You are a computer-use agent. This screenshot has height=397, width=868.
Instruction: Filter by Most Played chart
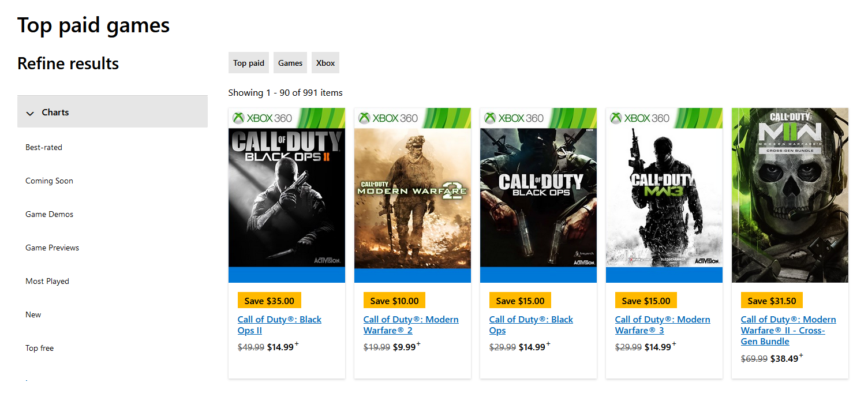pyautogui.click(x=47, y=281)
